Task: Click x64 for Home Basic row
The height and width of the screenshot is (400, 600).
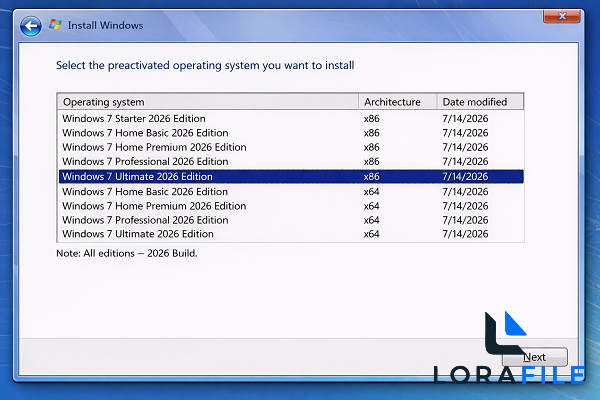Action: click(x=372, y=191)
